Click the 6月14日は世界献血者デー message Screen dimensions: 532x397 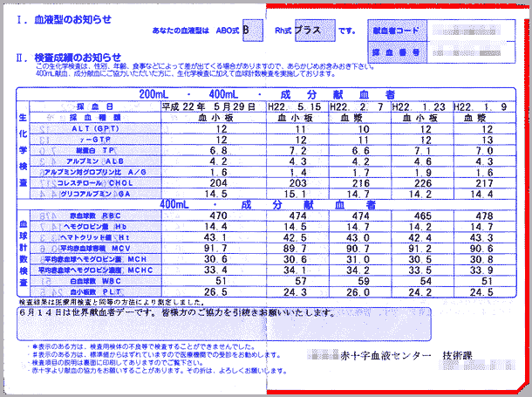(178, 313)
